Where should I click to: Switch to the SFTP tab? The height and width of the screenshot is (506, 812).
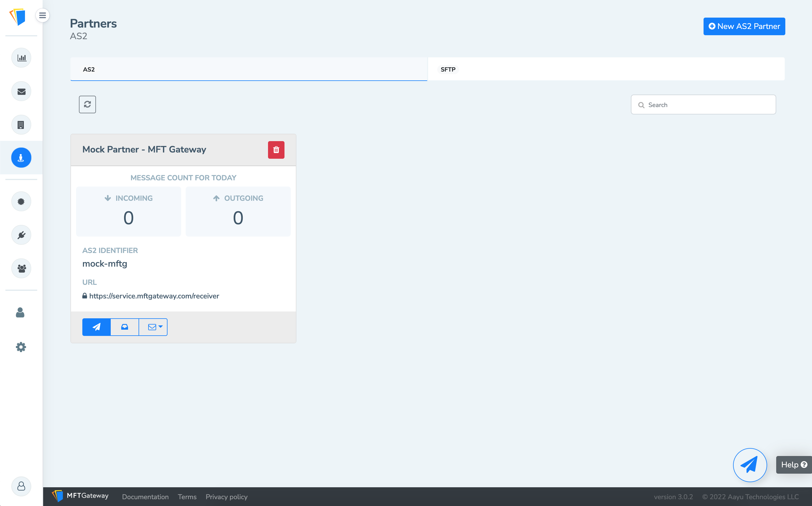(448, 69)
